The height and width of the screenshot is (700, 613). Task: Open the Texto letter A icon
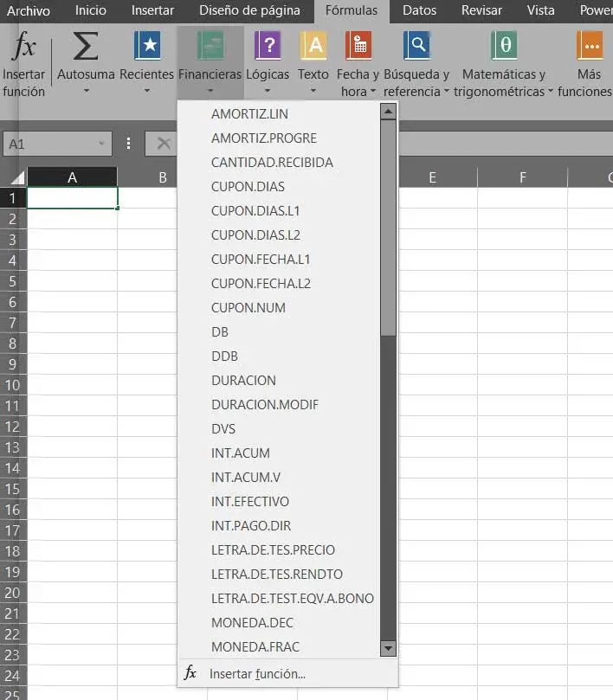point(313,46)
